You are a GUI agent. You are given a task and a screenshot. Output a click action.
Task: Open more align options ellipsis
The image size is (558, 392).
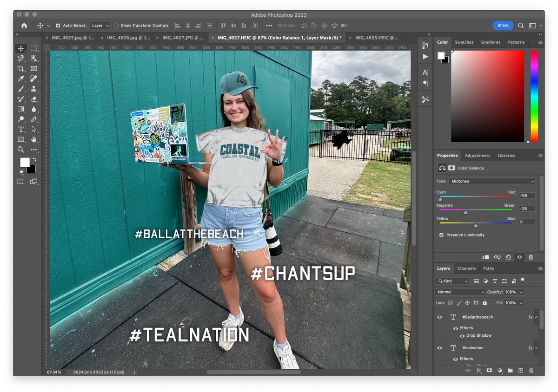click(x=269, y=26)
